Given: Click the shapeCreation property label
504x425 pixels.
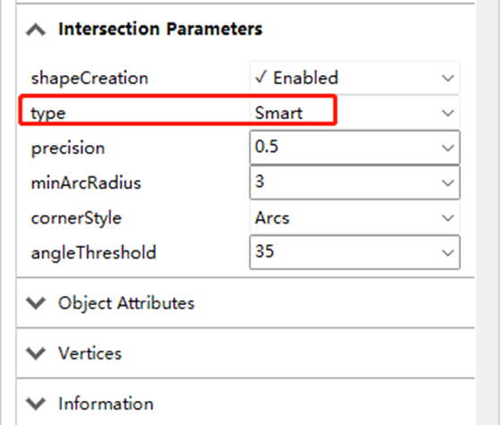Looking at the screenshot, I should (x=90, y=79).
